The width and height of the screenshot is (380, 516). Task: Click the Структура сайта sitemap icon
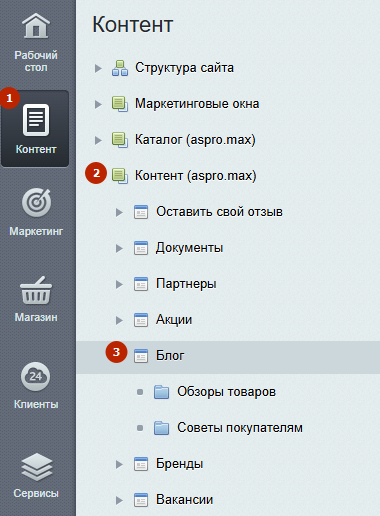click(x=120, y=68)
